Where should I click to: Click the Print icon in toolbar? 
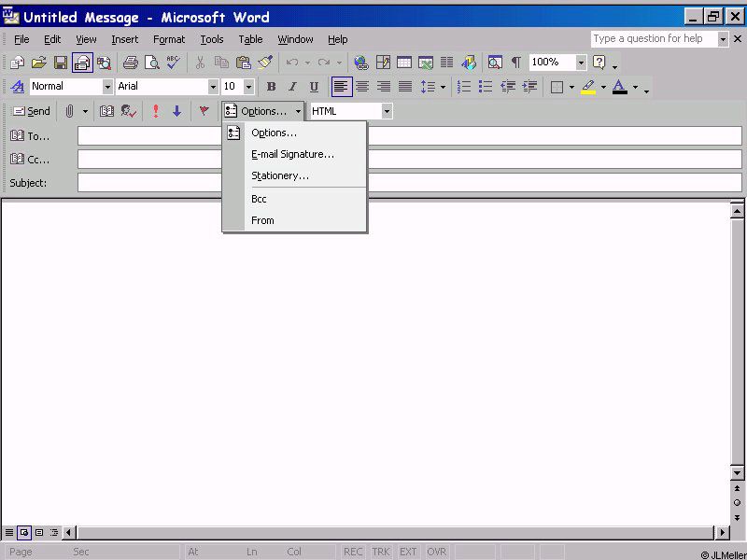131,63
